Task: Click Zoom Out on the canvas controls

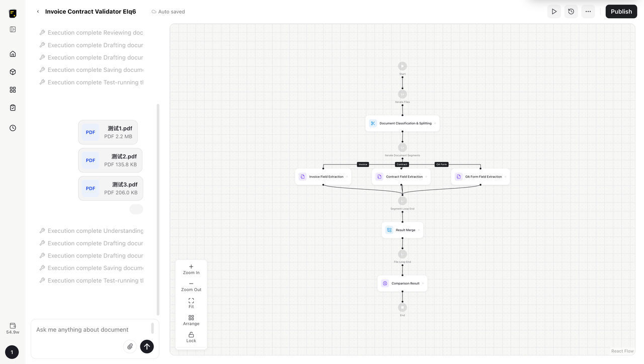Action: click(191, 287)
